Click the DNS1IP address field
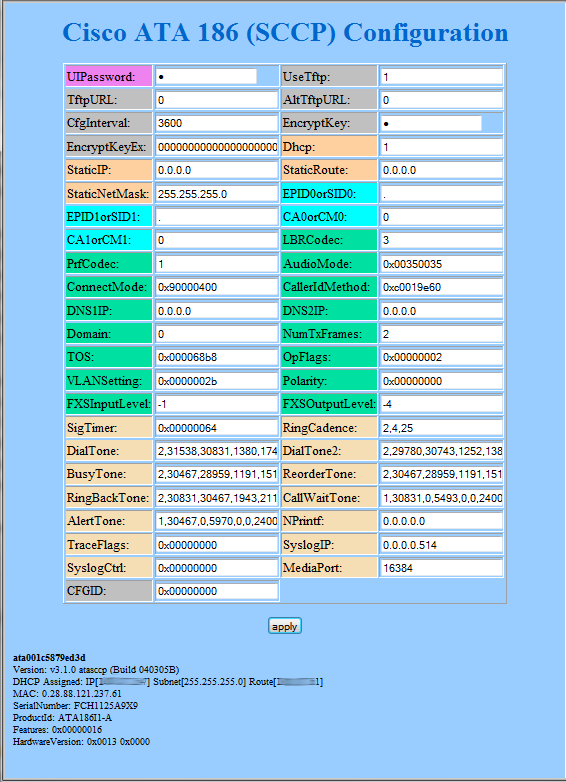 (x=216, y=311)
